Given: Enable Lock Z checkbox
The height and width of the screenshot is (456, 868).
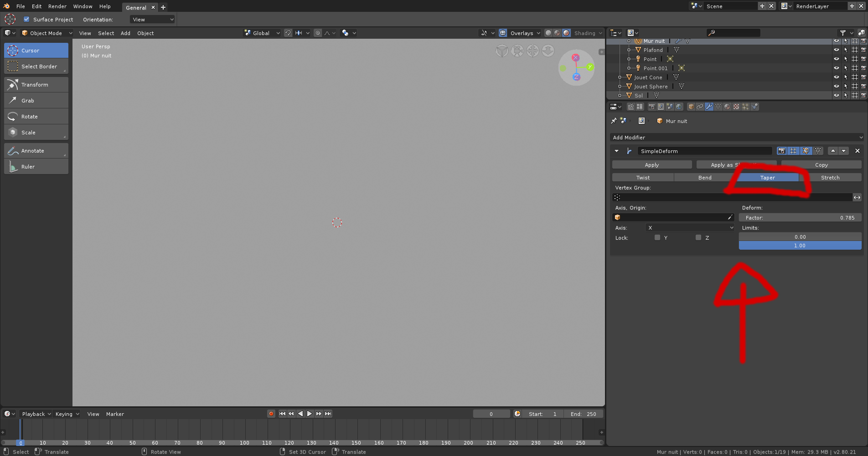Looking at the screenshot, I should [x=698, y=237].
